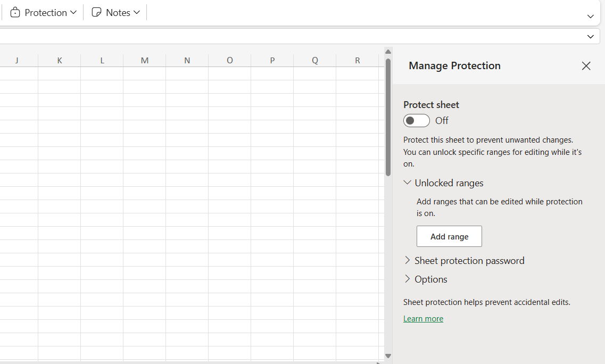Screen dimensions: 605x364
Task: Click the Add range button
Action: click(449, 236)
